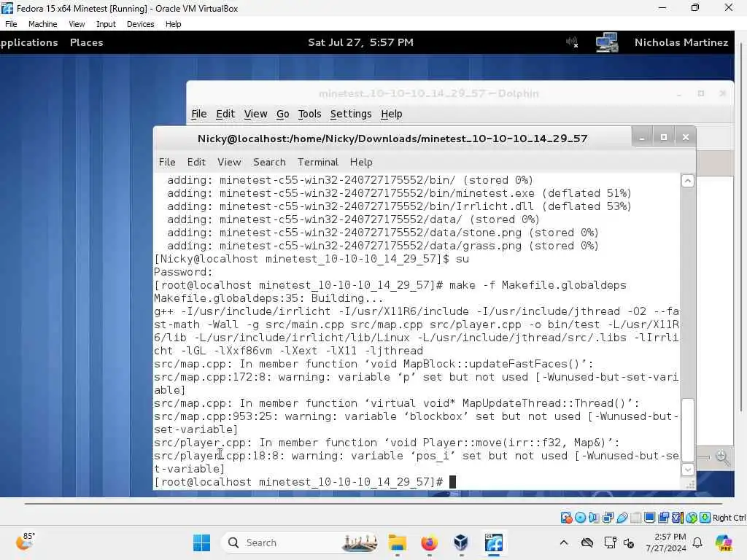Click the muted speaker tray icon
This screenshot has height=560, width=747.
628,542
